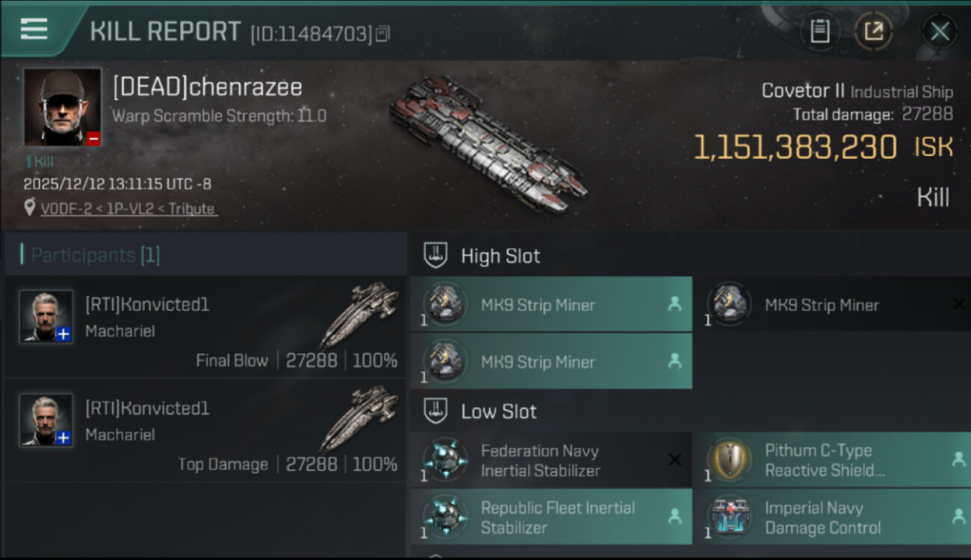Click the High Slot section header
971x560 pixels.
tap(500, 256)
